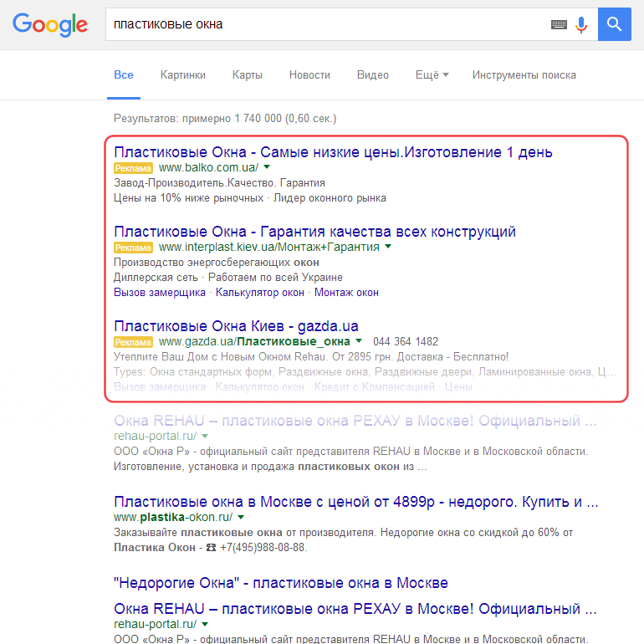
Task: Open the Картинки tab
Action: 183,75
